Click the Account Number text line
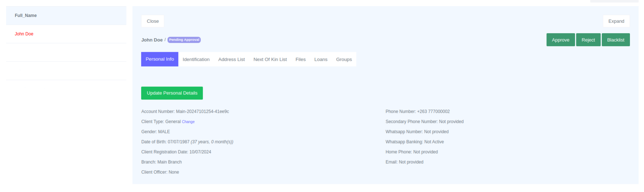644x192 pixels. (x=185, y=111)
